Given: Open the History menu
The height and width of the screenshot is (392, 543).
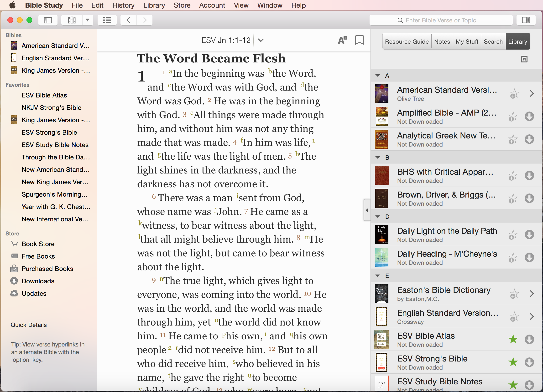Looking at the screenshot, I should [x=123, y=5].
